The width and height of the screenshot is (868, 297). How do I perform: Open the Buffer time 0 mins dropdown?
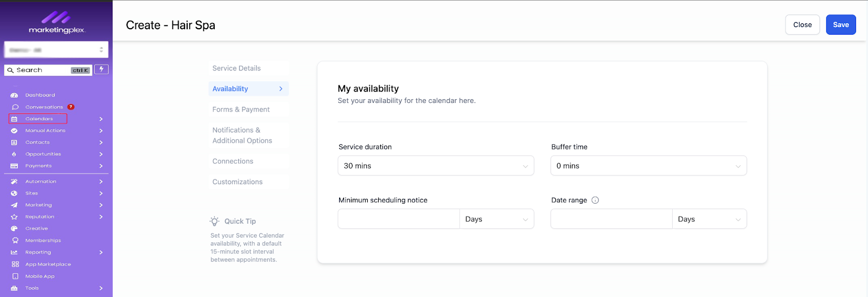click(x=648, y=166)
